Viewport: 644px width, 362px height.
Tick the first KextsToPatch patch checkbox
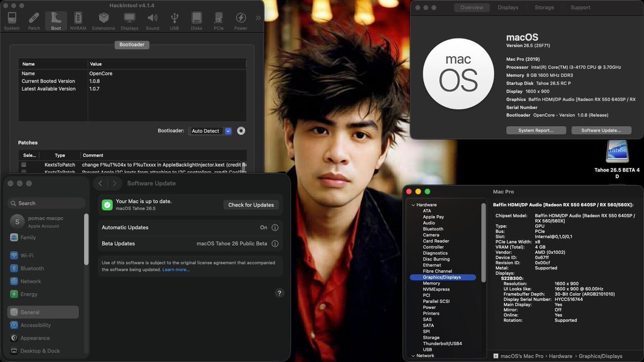pos(24,165)
